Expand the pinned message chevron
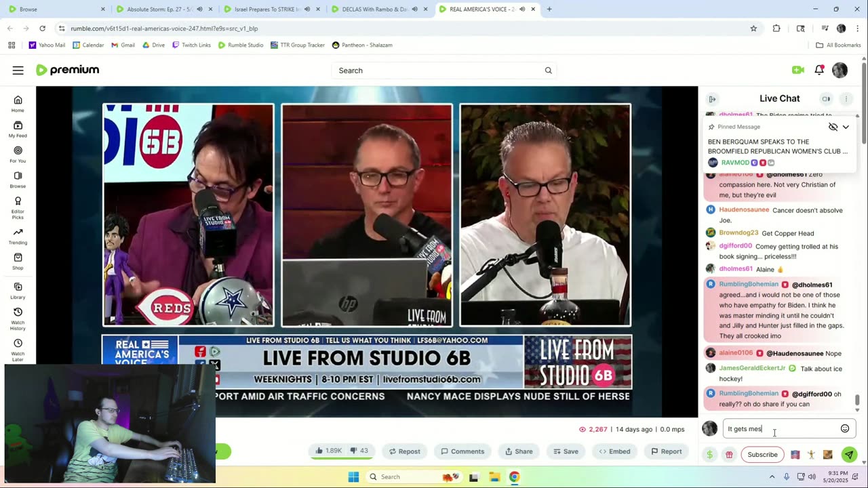The height and width of the screenshot is (488, 868). coord(846,127)
